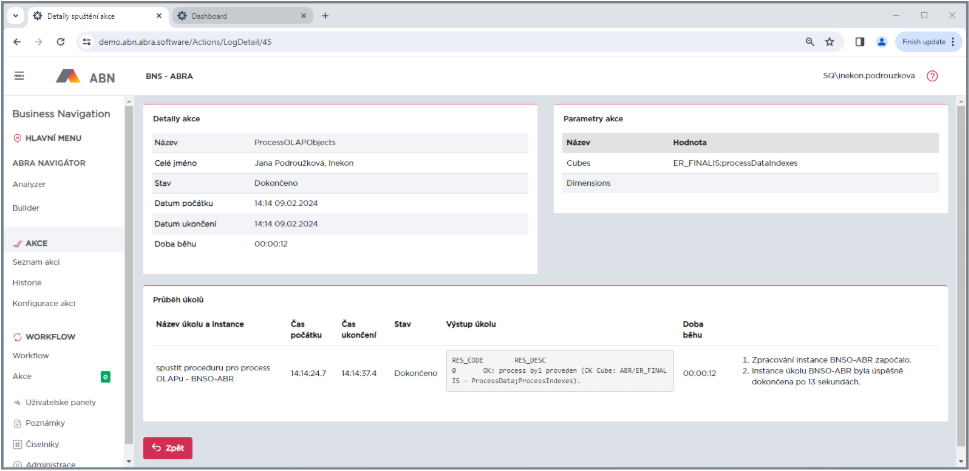Open Číselníky in the sidebar
This screenshot has height=471, width=969.
pos(43,444)
